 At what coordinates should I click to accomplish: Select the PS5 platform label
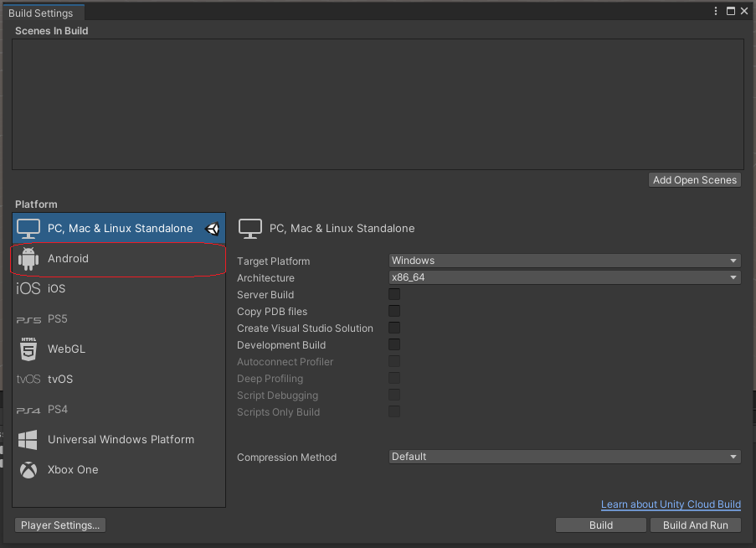pyautogui.click(x=58, y=319)
